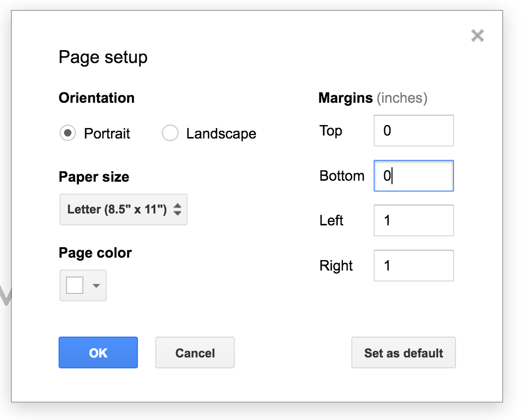Select the Portrait orientation radio button
This screenshot has width=523, height=420.
click(x=67, y=133)
